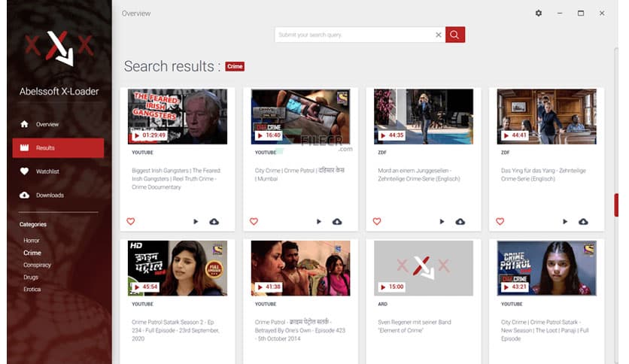Clear the search query with X icon
629x364 pixels.
click(x=439, y=35)
